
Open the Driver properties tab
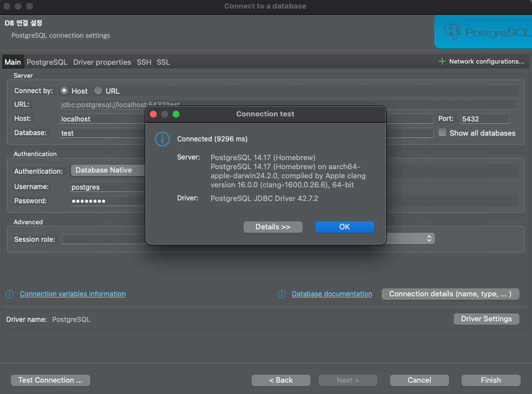(x=102, y=62)
